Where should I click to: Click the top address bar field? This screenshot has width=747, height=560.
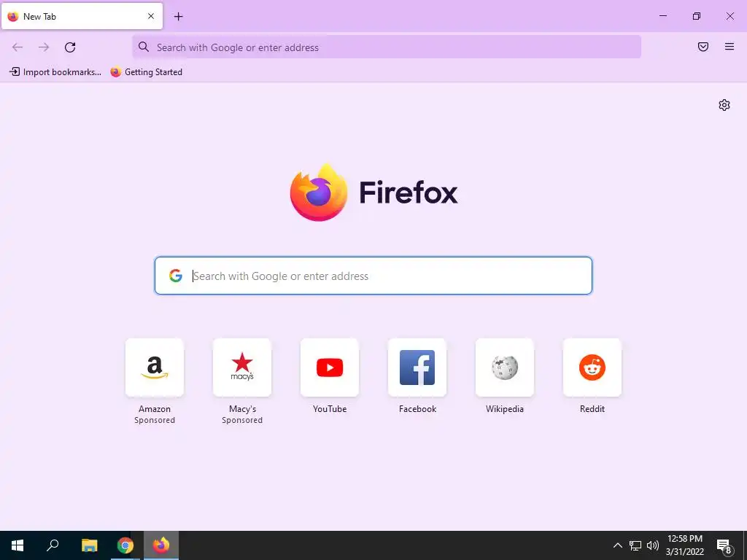point(387,47)
